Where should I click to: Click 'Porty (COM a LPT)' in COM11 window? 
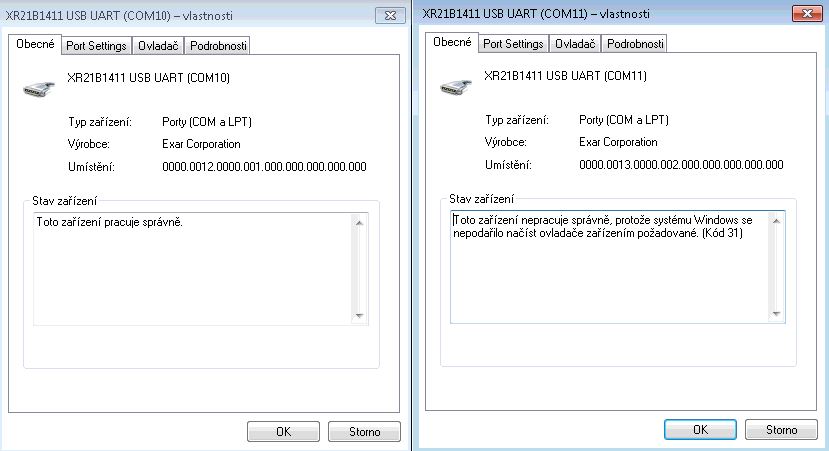click(x=624, y=119)
